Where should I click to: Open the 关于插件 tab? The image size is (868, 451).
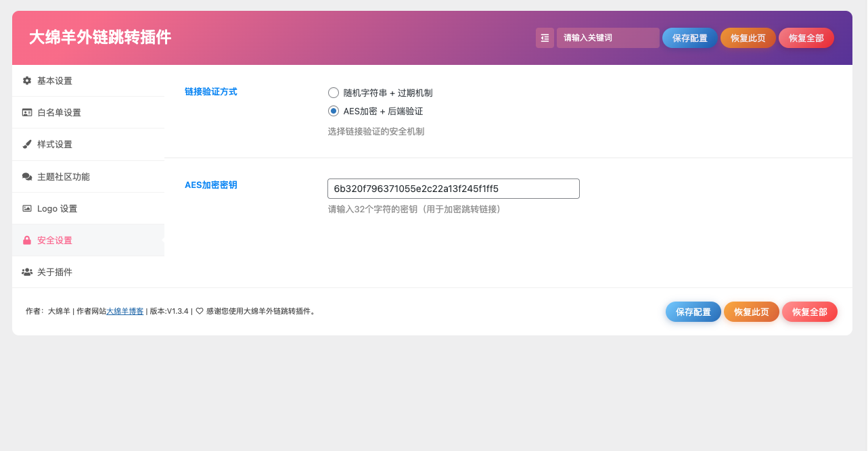(x=88, y=272)
